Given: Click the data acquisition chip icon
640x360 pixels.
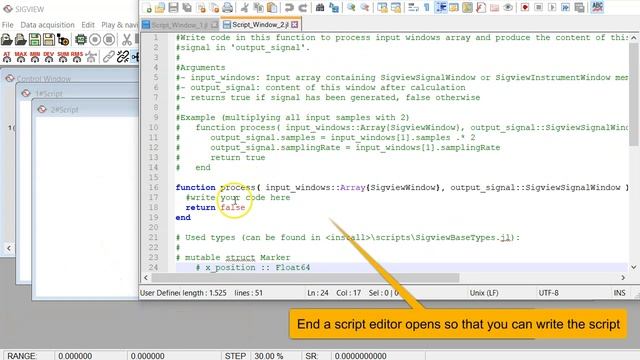Looking at the screenshot, I should [81, 40].
